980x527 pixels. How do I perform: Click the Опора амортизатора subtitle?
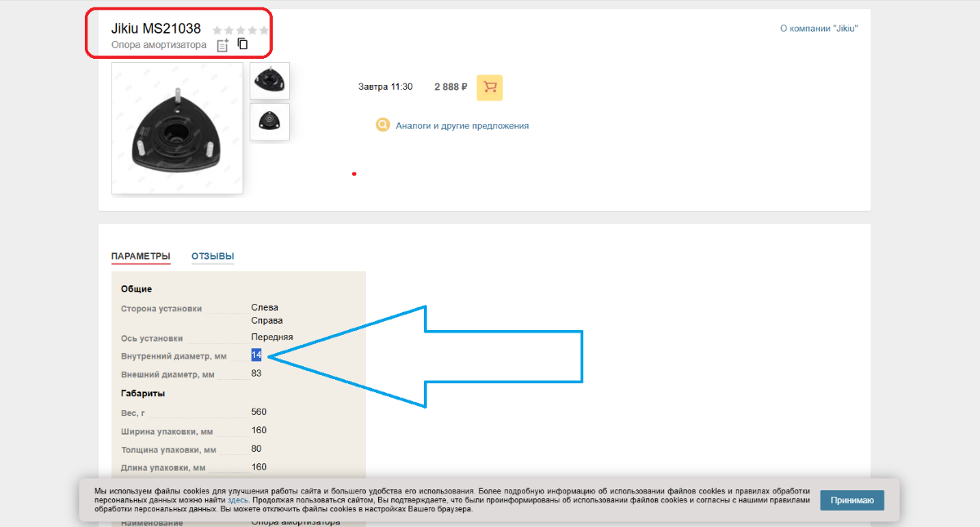(158, 45)
